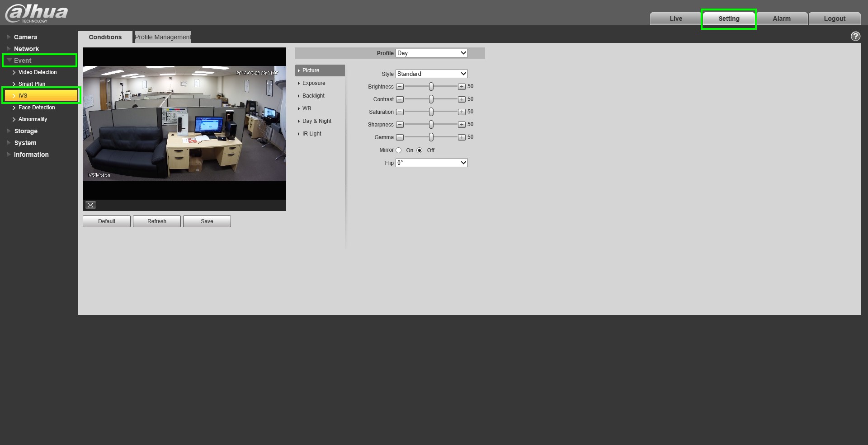Select IVS under Event
868x445 pixels.
click(41, 96)
